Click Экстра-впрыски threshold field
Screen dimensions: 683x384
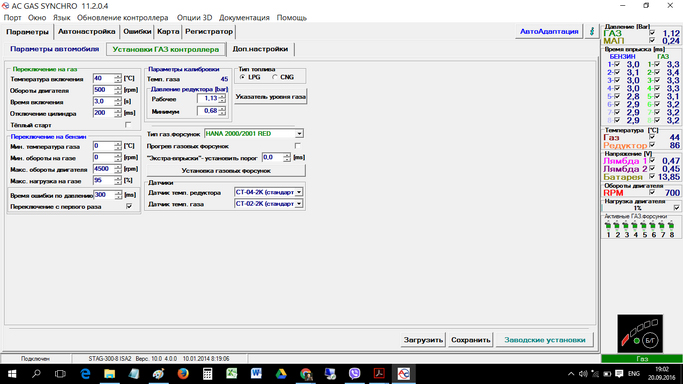(x=273, y=157)
